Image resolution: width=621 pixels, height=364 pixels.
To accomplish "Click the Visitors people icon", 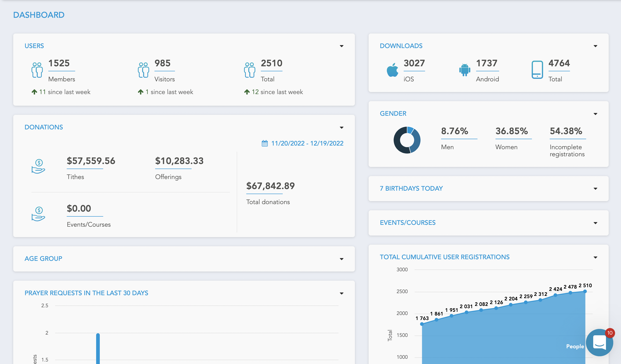I will click(x=144, y=70).
